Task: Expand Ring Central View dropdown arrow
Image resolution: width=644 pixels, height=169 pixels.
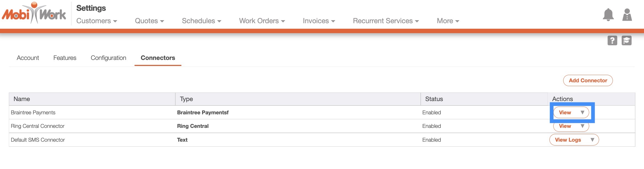Action: point(583,126)
